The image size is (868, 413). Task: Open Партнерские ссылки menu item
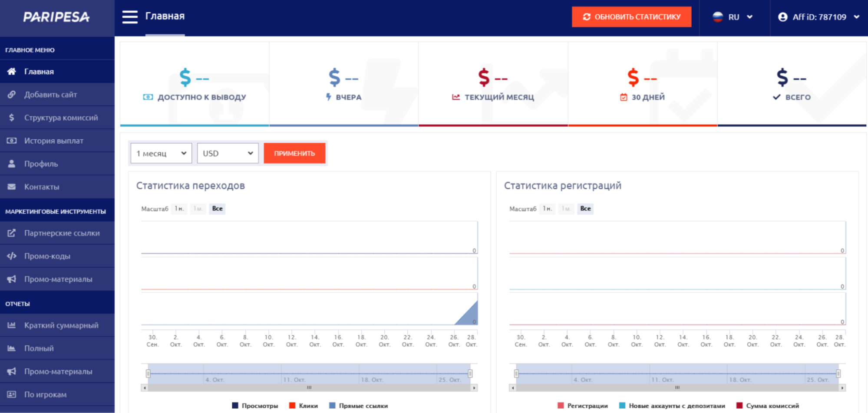[62, 233]
